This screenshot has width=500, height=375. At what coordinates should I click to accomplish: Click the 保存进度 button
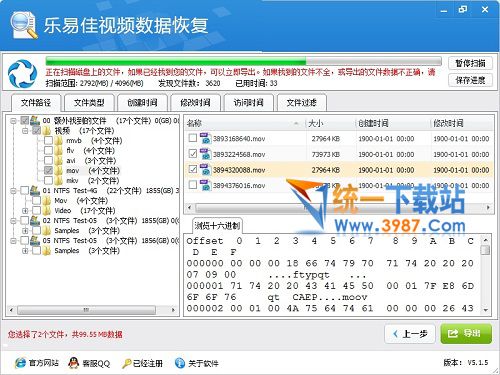470,80
